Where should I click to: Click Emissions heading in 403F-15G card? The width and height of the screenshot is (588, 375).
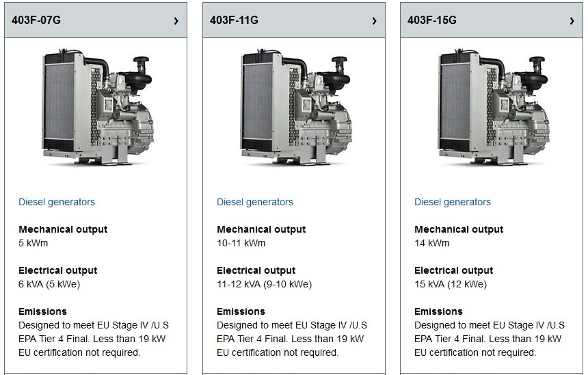point(438,311)
